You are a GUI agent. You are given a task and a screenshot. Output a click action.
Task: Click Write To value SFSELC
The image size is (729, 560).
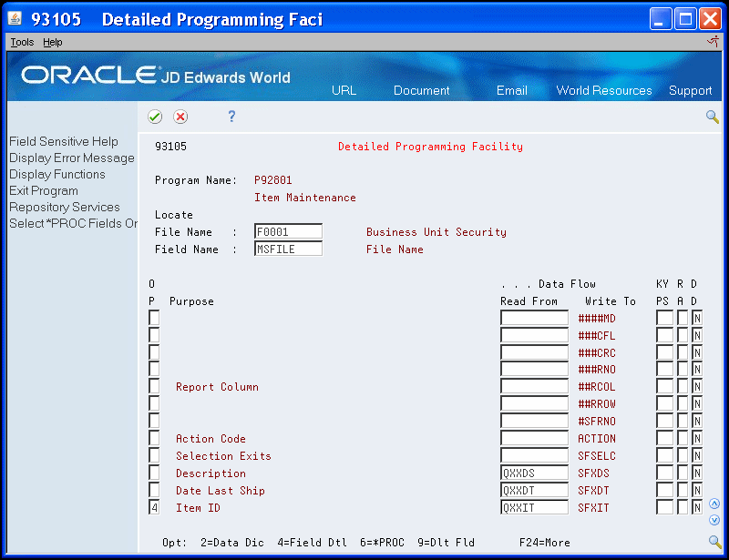pos(597,456)
